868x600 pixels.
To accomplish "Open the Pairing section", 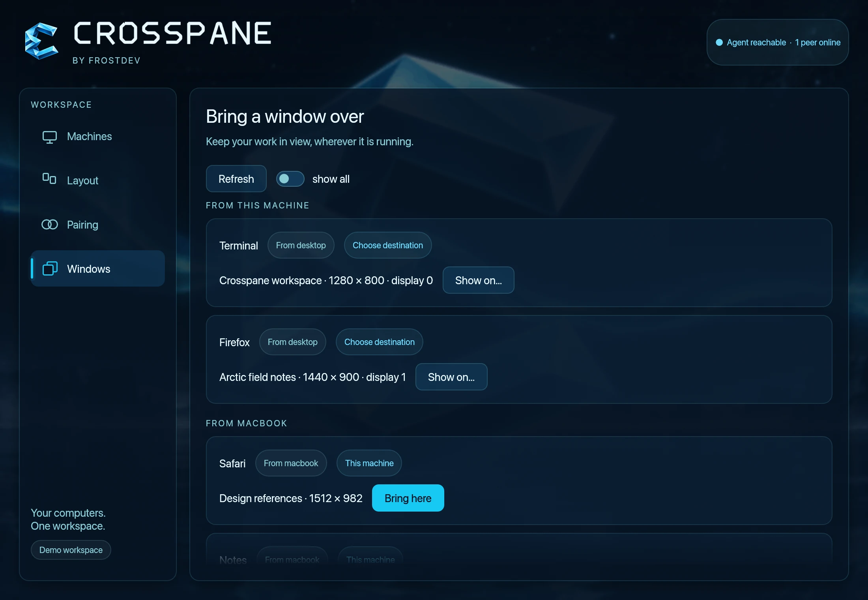I will click(98, 225).
